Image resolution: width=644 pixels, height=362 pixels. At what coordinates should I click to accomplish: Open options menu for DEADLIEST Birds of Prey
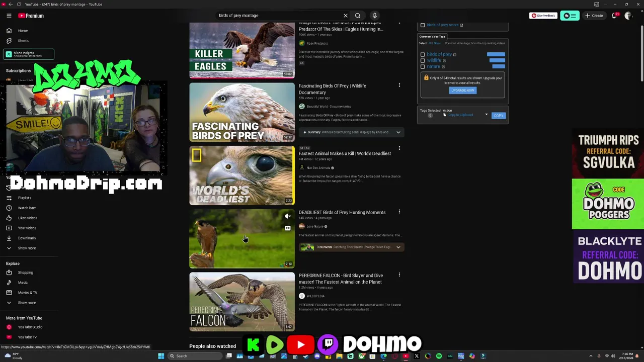point(399,212)
